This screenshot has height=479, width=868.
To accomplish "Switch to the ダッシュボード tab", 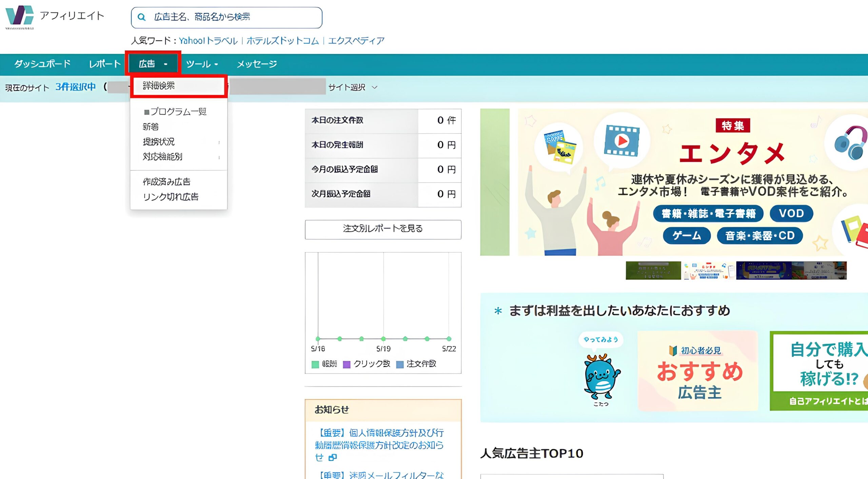I will 41,63.
